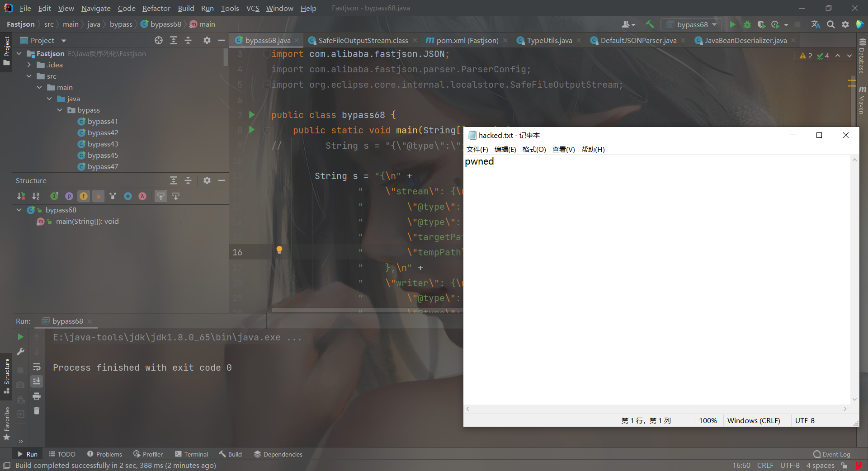Viewport: 868px width, 471px height.
Task: Open Structure panel gear options
Action: pyautogui.click(x=207, y=180)
